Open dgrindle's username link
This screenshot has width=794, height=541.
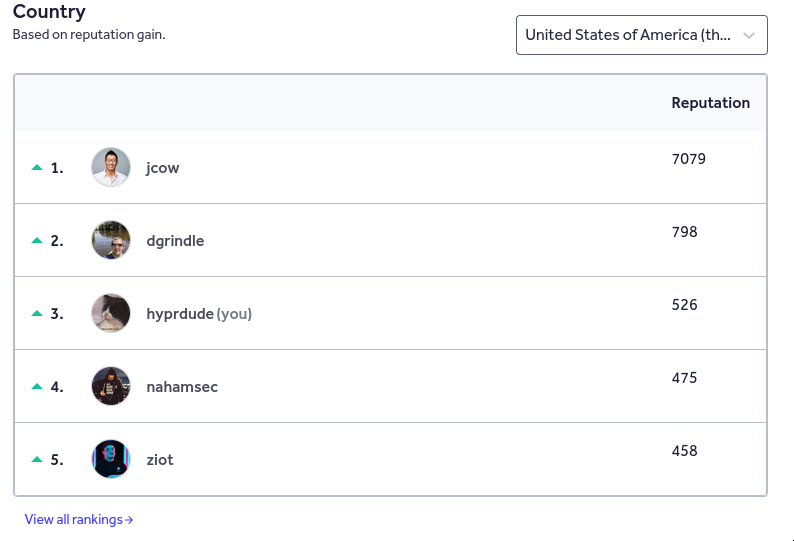[175, 241]
